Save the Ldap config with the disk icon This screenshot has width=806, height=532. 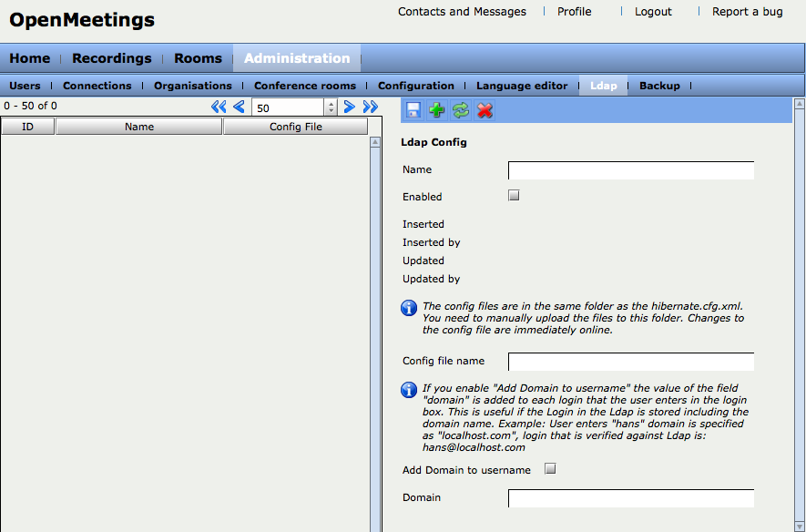(x=413, y=110)
